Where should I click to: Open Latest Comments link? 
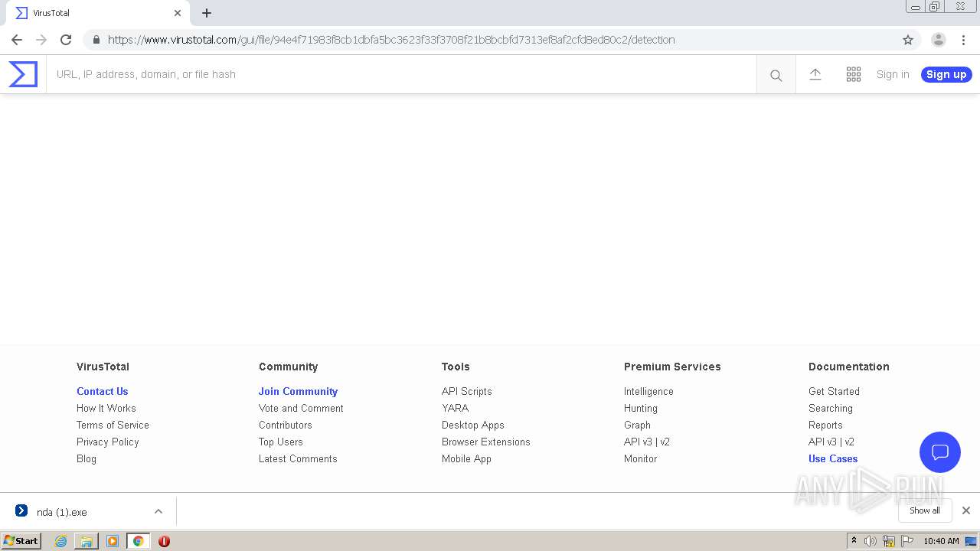click(x=298, y=458)
